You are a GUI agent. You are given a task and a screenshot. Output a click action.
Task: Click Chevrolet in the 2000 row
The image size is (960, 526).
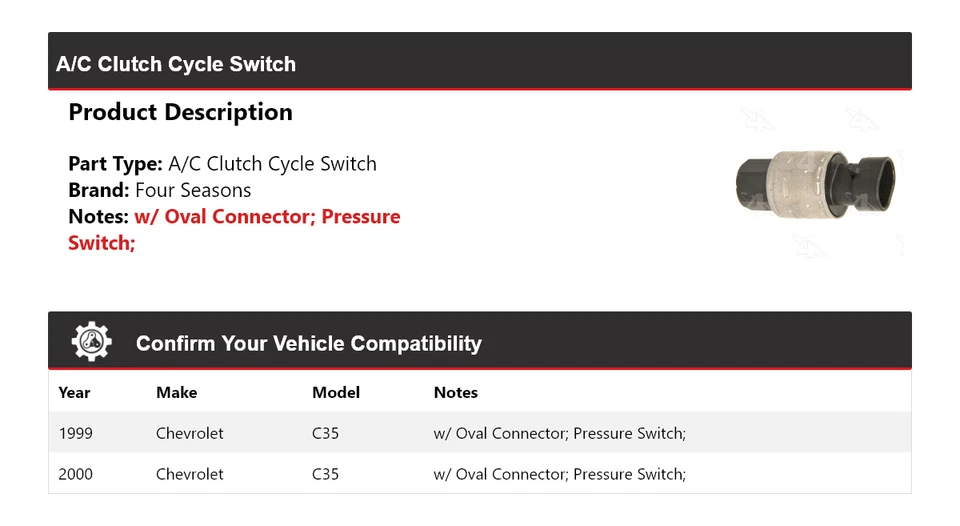point(189,474)
